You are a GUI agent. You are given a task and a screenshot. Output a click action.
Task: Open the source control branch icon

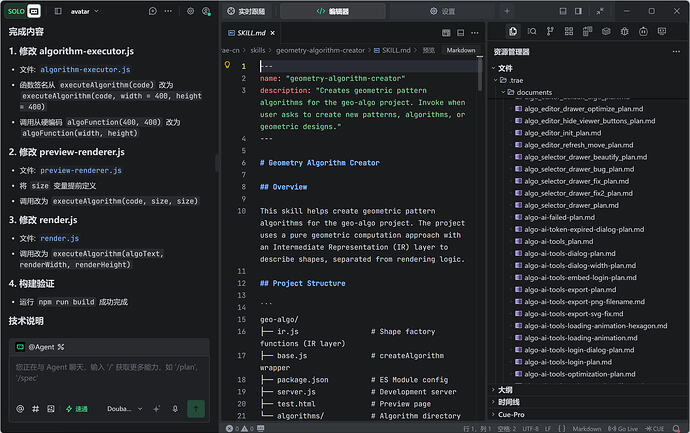click(x=550, y=31)
